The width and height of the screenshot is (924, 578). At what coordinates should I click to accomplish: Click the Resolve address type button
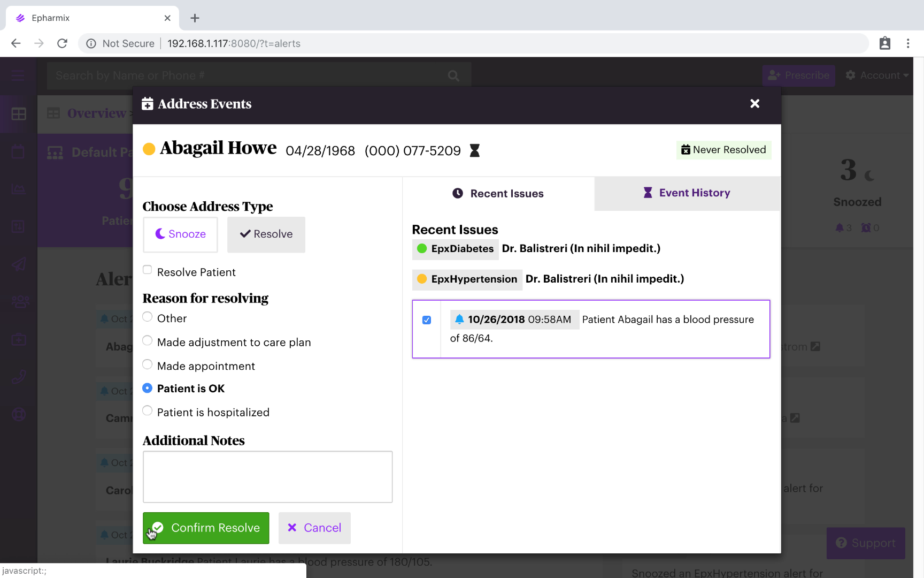266,234
